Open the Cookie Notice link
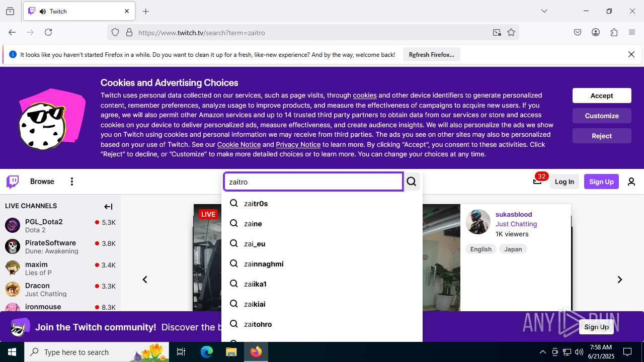Image resolution: width=644 pixels, height=362 pixels. pos(239,144)
